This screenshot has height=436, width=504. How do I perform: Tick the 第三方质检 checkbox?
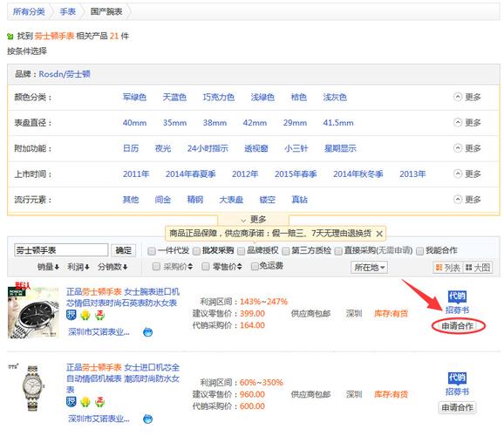pos(285,251)
